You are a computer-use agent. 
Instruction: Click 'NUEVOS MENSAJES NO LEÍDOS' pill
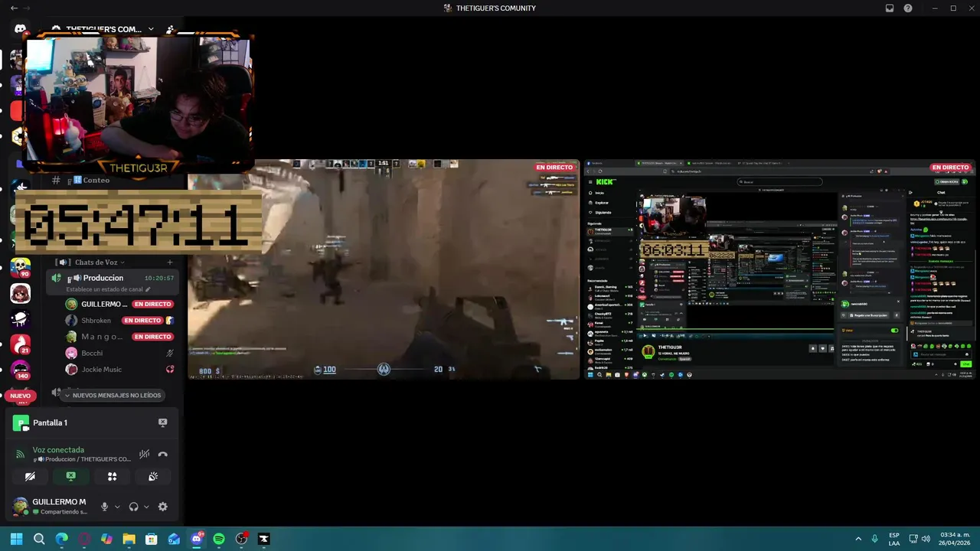tap(113, 396)
